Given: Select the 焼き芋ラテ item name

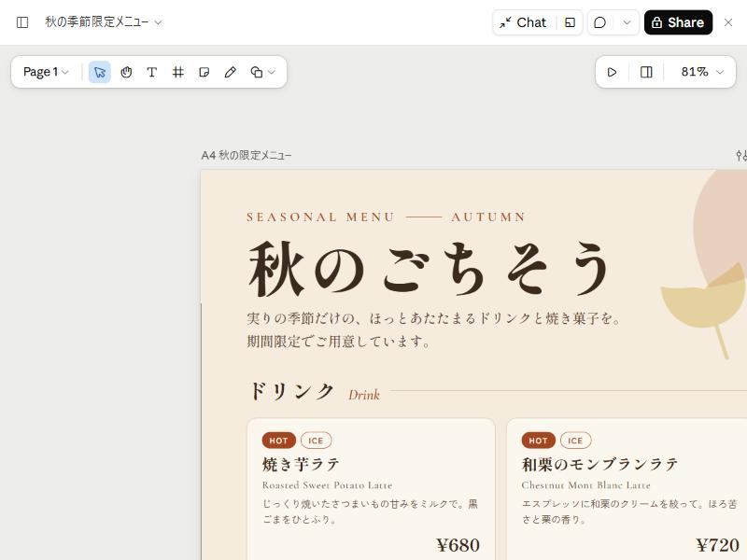Looking at the screenshot, I should 301,464.
